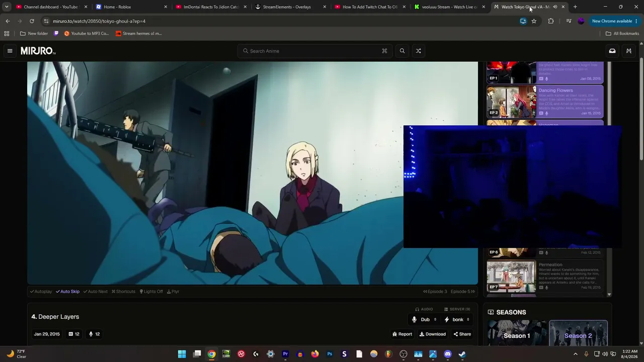Screen dimensions: 644x362
Task: Click the Report button
Action: coord(402,334)
